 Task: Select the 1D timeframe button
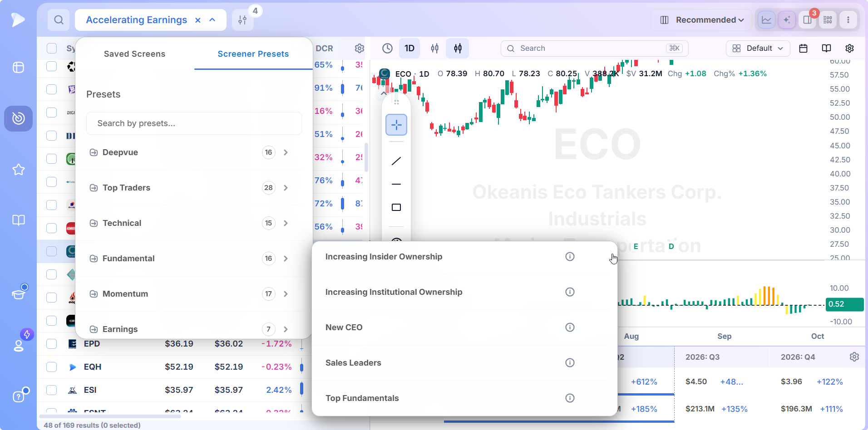pyautogui.click(x=409, y=49)
